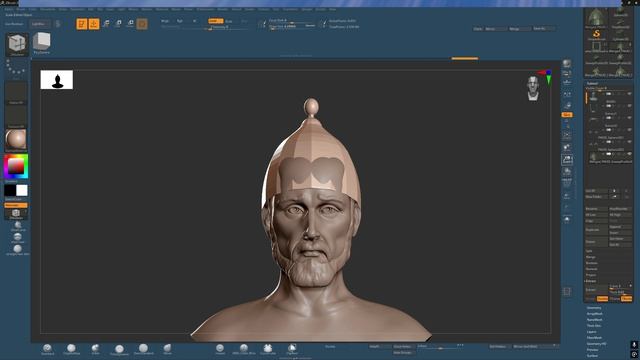Viewport: 640px width, 360px height.
Task: Open the dotted stroke type selector
Action: tap(16, 69)
